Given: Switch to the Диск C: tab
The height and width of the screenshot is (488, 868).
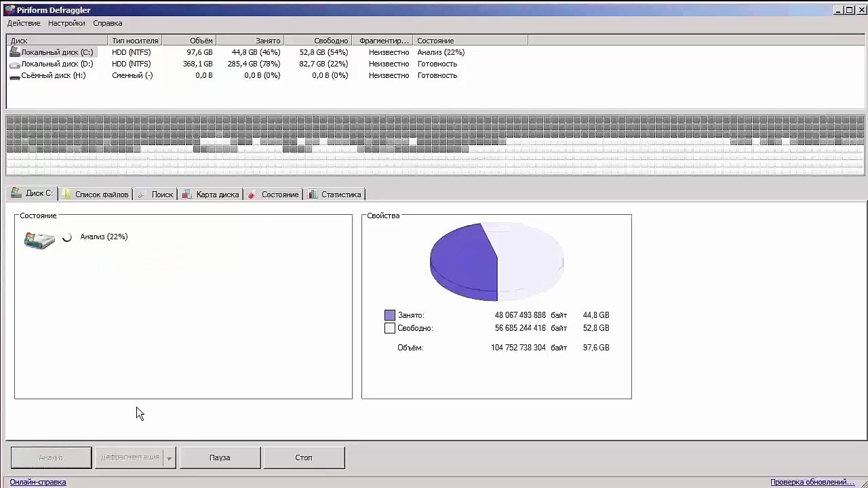Looking at the screenshot, I should click(32, 193).
